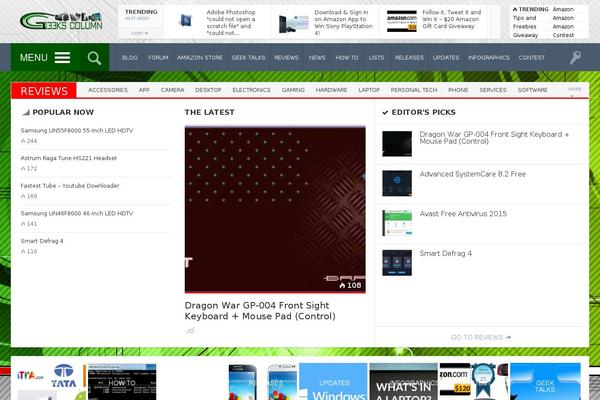Select the LAPTOP review category
The height and width of the screenshot is (400, 600).
click(x=369, y=90)
